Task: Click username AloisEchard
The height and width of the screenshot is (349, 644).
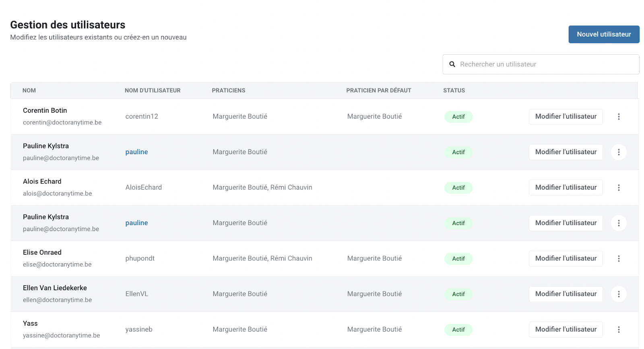Action: click(x=144, y=188)
